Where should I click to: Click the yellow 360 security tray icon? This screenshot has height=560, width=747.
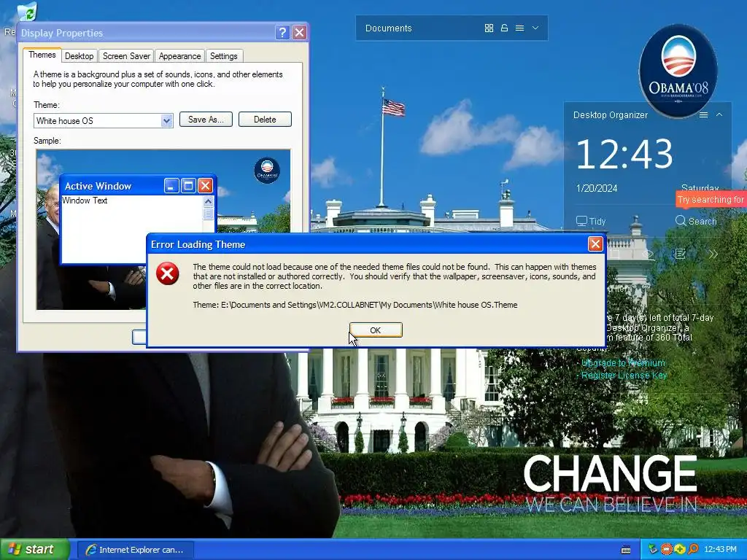tap(680, 550)
